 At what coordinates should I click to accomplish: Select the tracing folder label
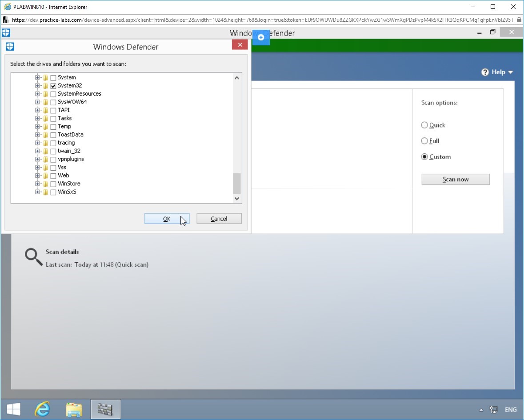click(x=66, y=143)
